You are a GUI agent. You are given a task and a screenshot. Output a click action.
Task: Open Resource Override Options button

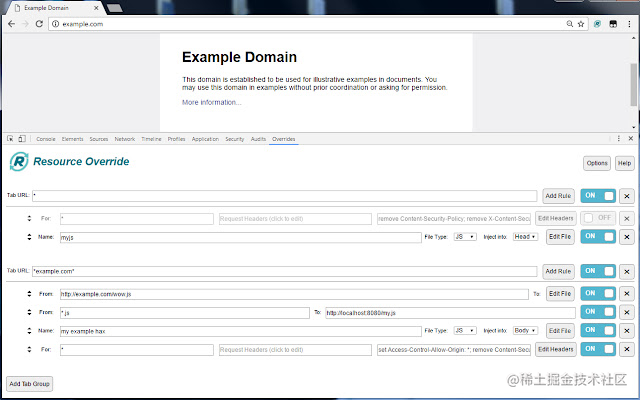click(x=597, y=163)
